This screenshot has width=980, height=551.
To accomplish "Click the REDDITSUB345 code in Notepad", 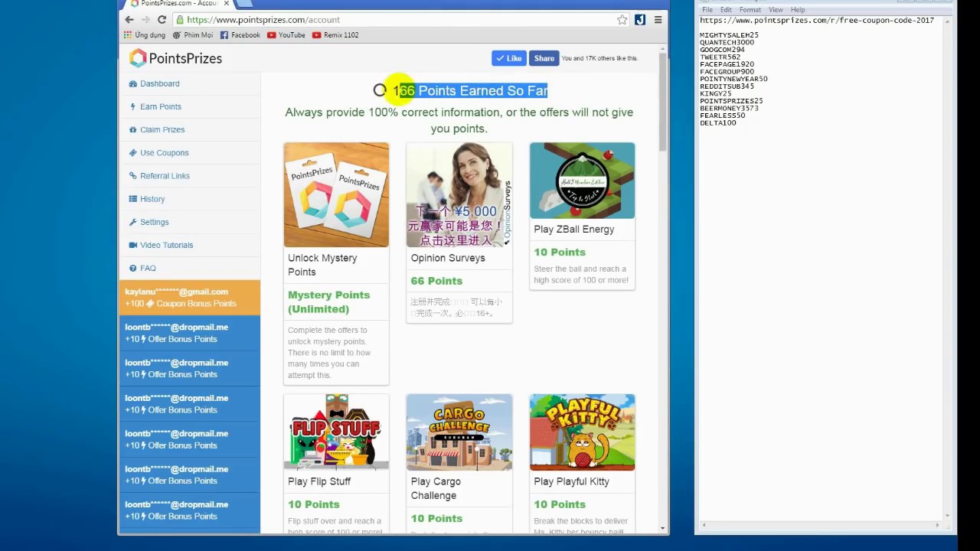I will (727, 86).
